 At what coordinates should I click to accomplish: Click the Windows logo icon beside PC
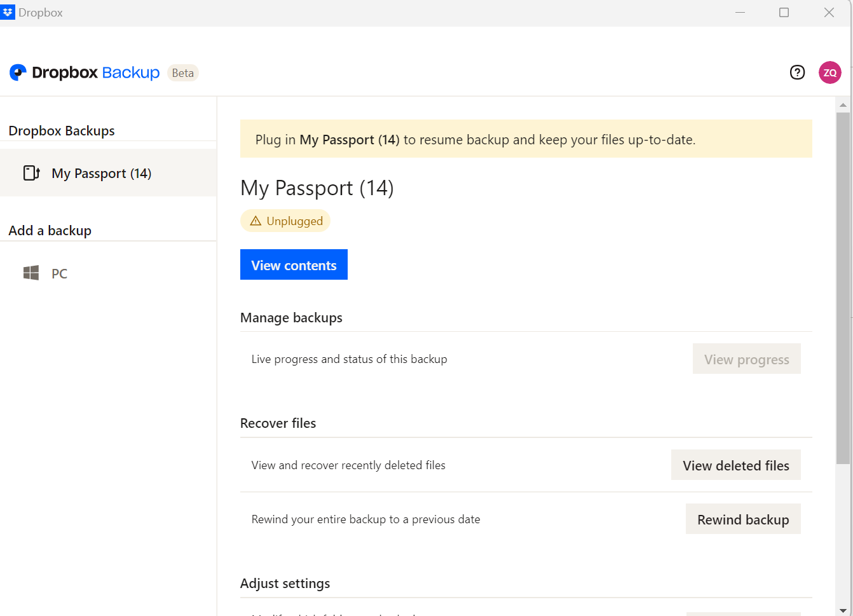coord(31,273)
